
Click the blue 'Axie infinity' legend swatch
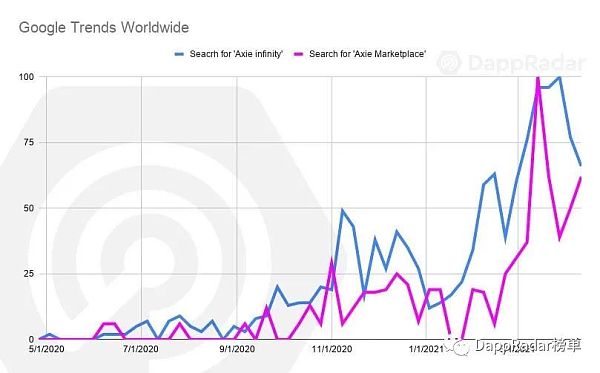179,54
